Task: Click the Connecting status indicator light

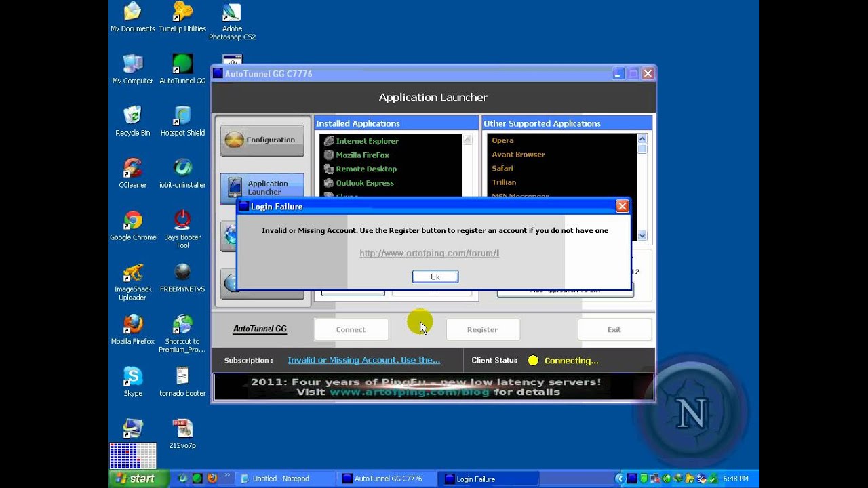Action: coord(533,361)
